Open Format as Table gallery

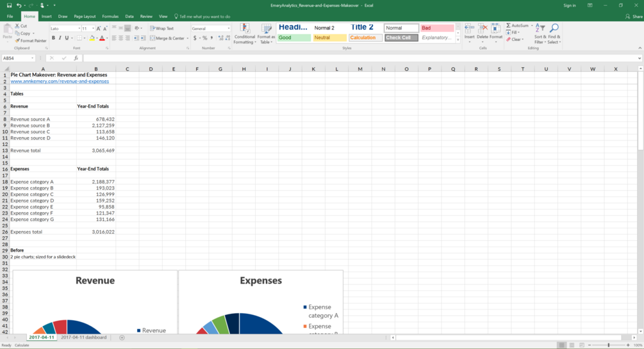pos(266,34)
